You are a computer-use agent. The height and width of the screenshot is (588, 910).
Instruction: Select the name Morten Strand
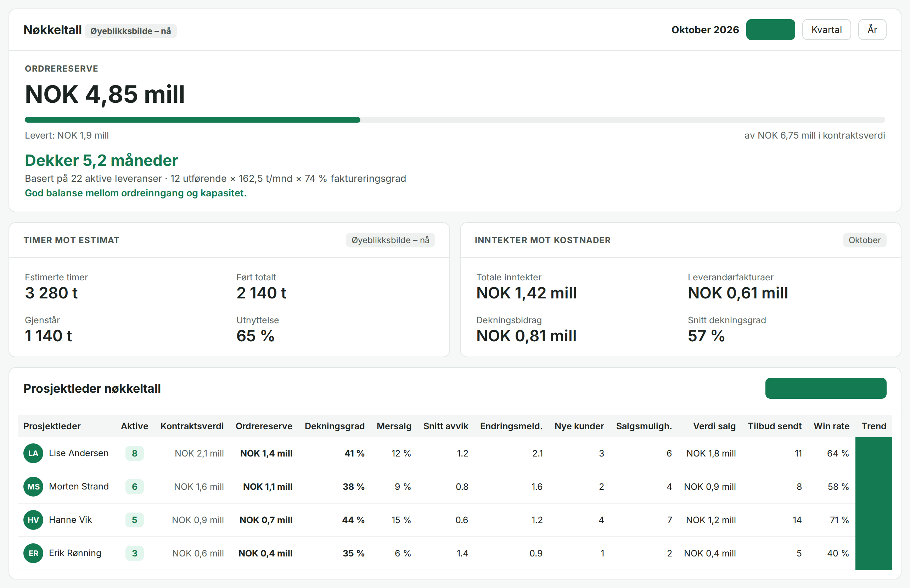coord(79,486)
